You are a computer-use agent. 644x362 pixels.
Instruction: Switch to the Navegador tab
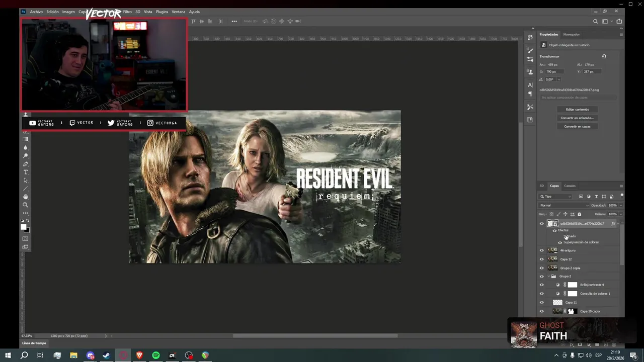click(572, 34)
